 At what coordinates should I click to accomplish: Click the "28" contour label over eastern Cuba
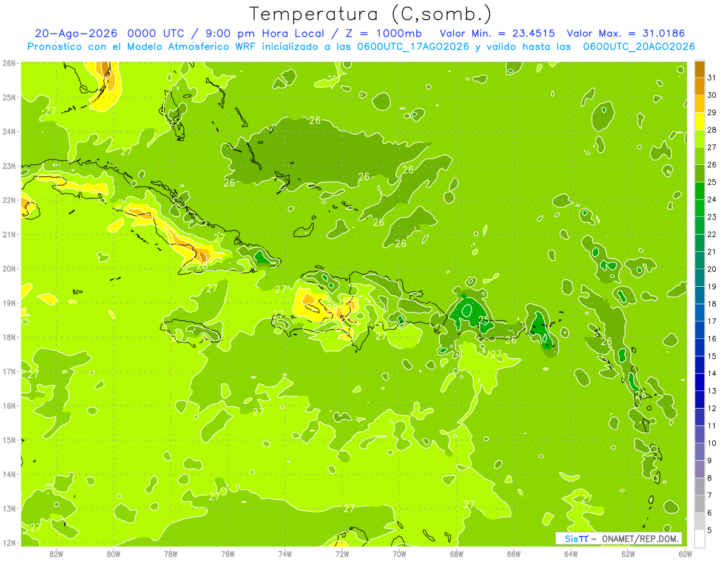[x=202, y=265]
